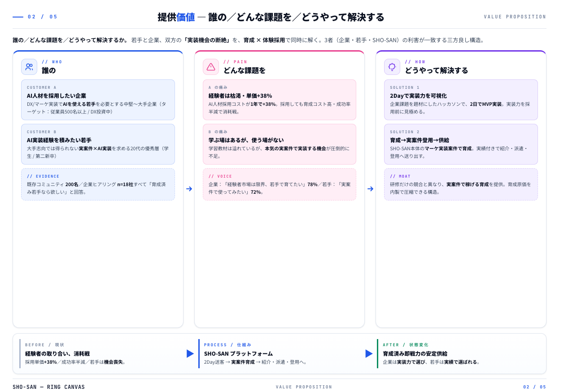The width and height of the screenshot is (564, 392).
Task: Select the title 学ぶ場はあるが、使う場がない
Action: (x=246, y=140)
